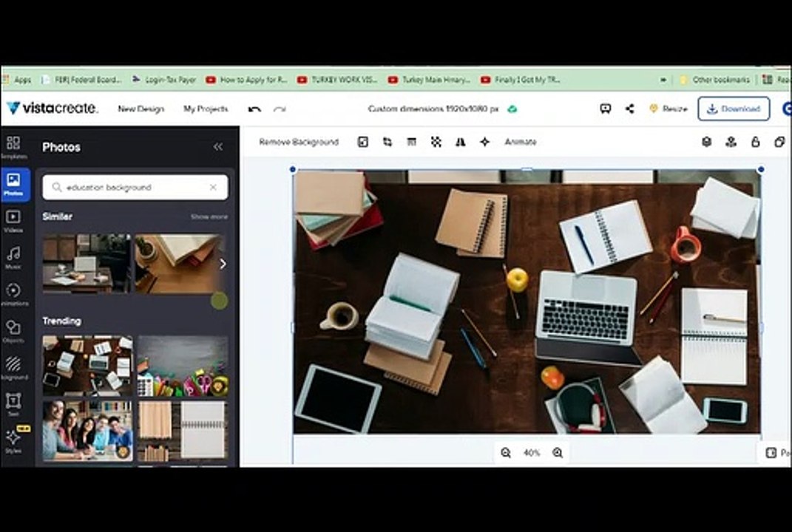Click the 40% zoom level

[x=532, y=453]
